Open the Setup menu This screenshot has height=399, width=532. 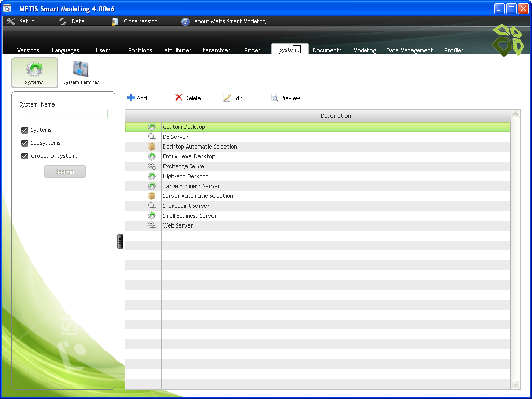tap(27, 21)
